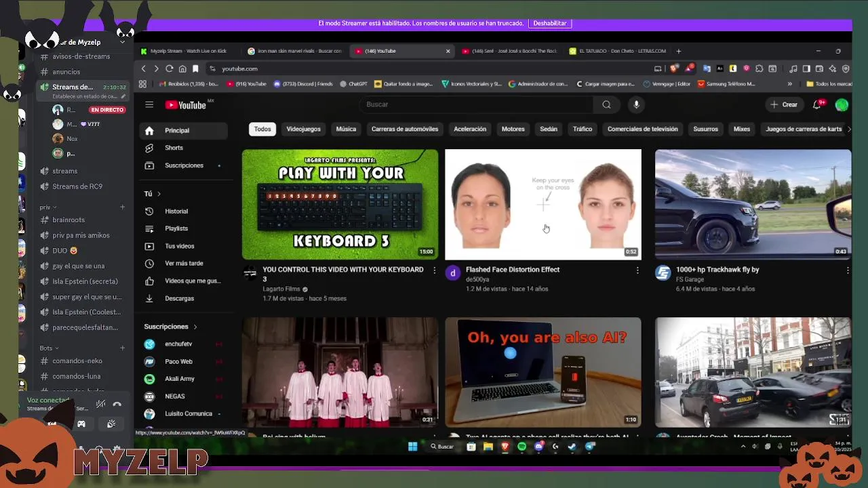Open Steam from the Windows taskbar
This screenshot has height=488, width=868.
[573, 447]
